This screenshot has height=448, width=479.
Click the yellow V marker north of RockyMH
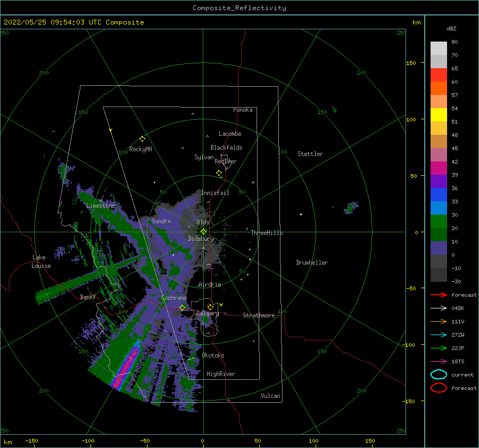point(111,130)
